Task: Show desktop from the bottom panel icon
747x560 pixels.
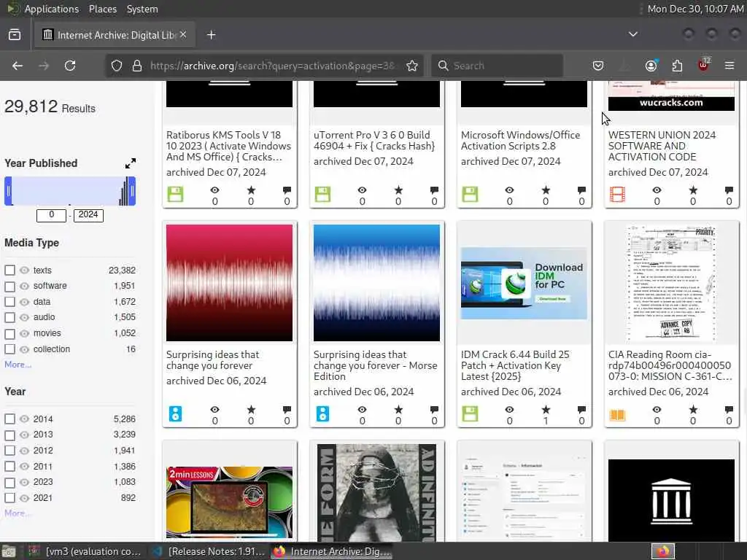Action: tap(9, 551)
